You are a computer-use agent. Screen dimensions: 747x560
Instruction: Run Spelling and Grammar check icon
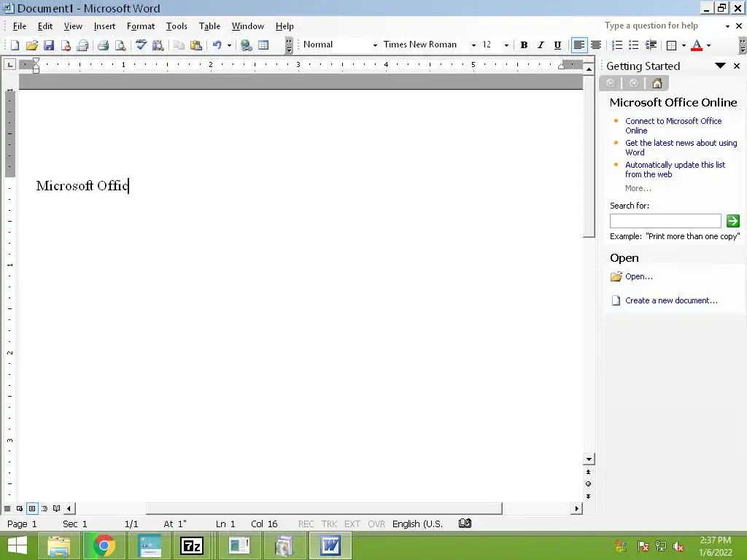click(x=141, y=45)
